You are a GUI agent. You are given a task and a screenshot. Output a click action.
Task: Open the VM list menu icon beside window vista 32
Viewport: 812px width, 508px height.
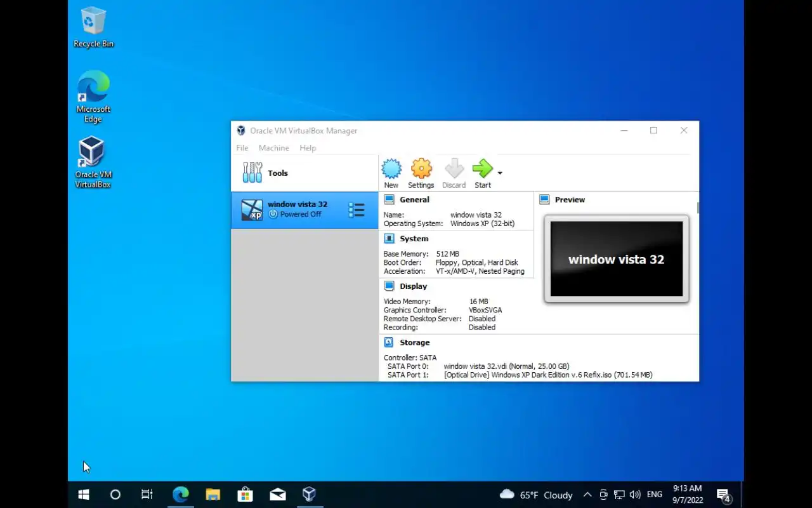click(357, 210)
